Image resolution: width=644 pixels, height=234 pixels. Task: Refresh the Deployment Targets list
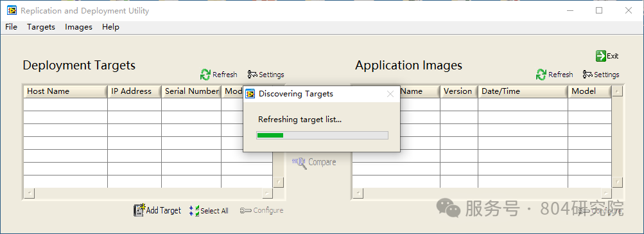(218, 75)
